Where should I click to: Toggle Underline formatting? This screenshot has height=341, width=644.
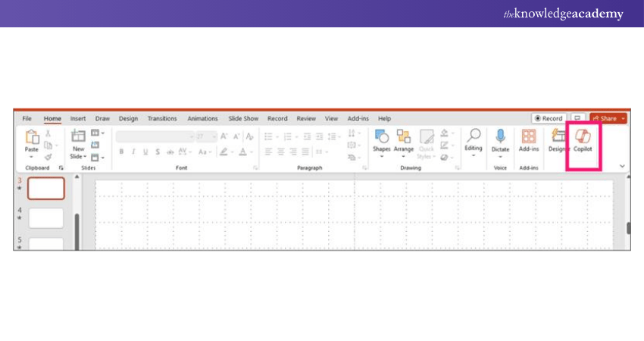[x=145, y=152]
